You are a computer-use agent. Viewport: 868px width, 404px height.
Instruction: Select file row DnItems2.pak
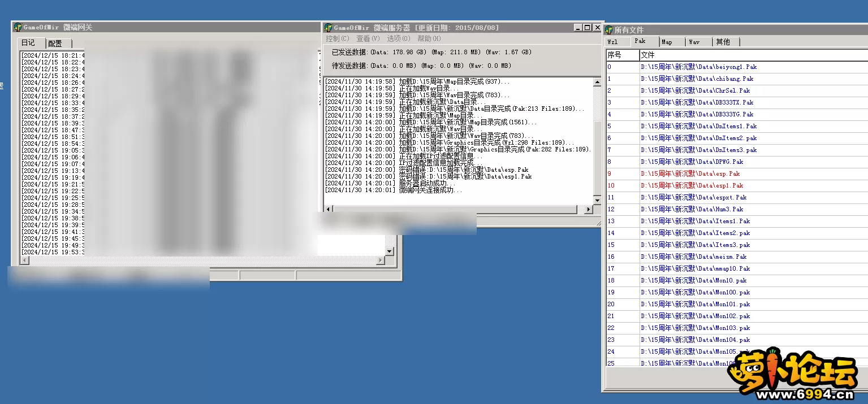tap(737, 138)
